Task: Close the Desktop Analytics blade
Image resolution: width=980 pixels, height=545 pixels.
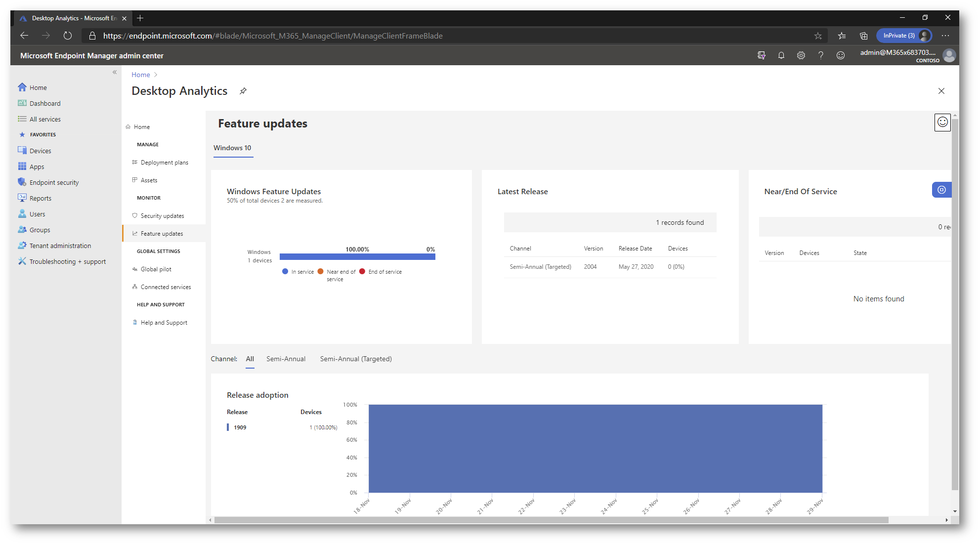Action: 941,91
